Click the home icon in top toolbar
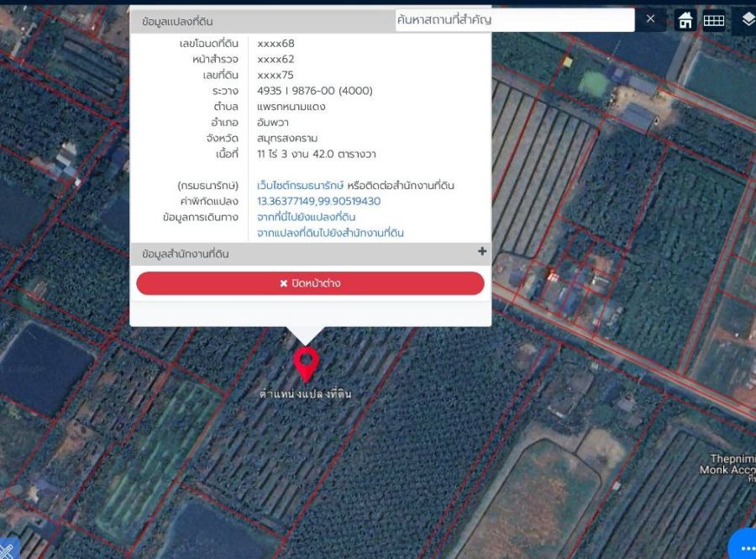Image resolution: width=756 pixels, height=559 pixels. (685, 20)
